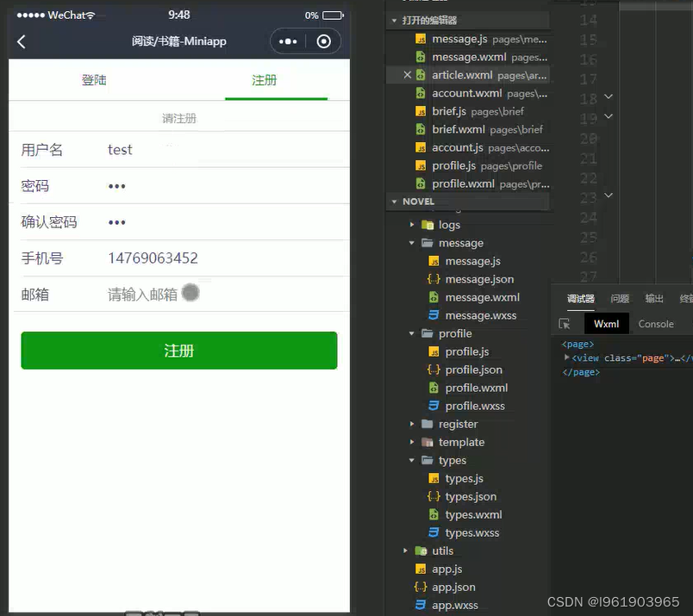Screen dimensions: 693x616
Task: Open profile.js in profile folder tree
Action: tap(459, 352)
